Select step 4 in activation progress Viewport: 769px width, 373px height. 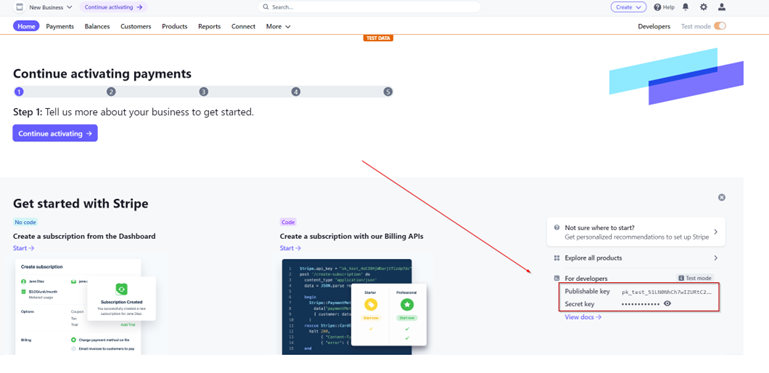pos(296,92)
